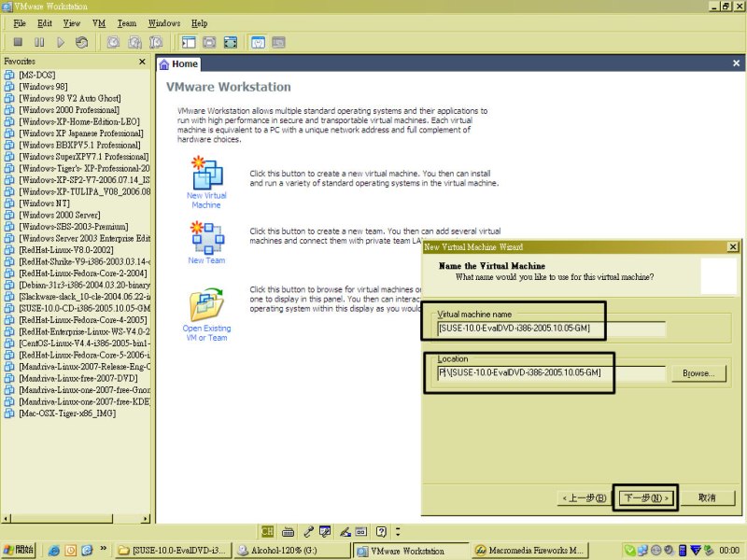Screen dimensions: 747x560
Task: Click the help question mark on language bar
Action: (381, 531)
